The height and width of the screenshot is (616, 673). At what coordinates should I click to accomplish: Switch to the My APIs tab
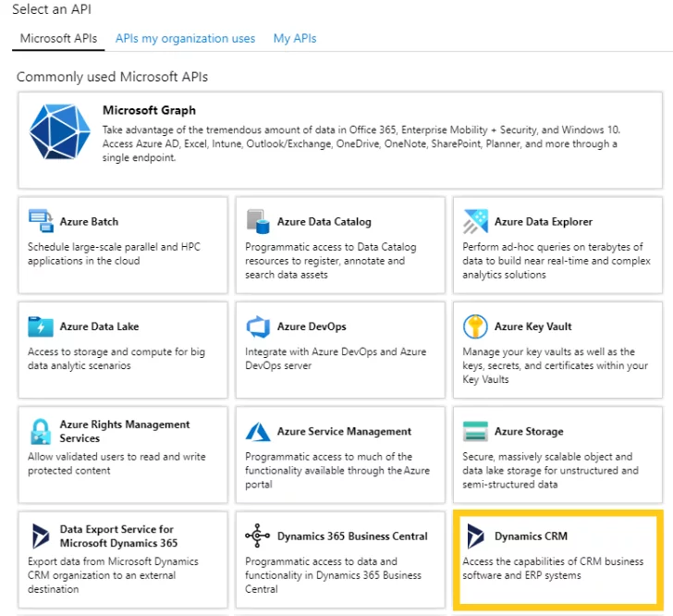(295, 39)
